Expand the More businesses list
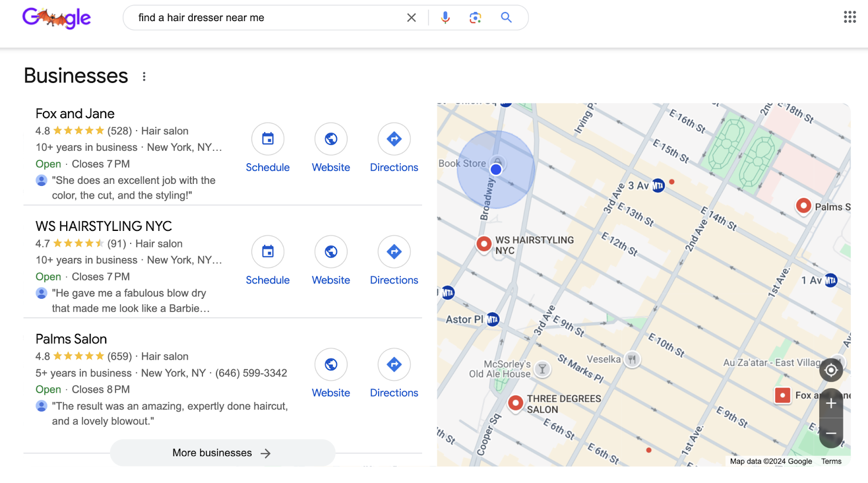Screen dimensions: 868x483 point(222,453)
